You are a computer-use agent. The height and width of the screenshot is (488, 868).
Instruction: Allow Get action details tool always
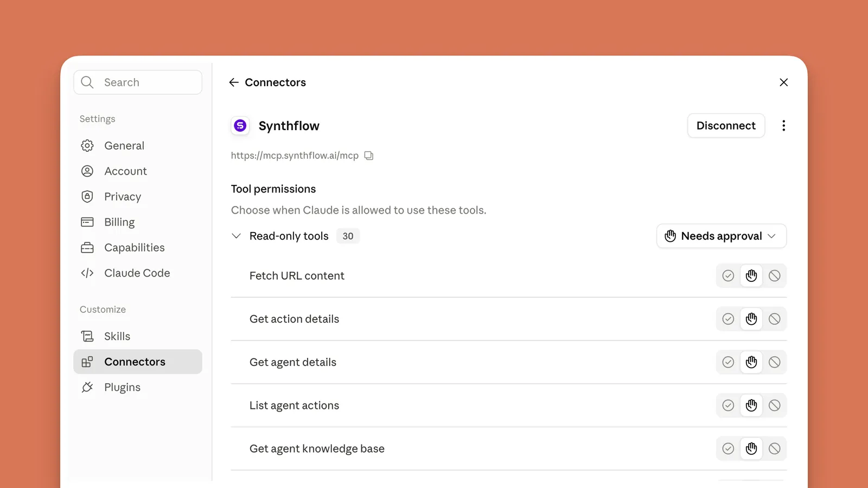click(x=728, y=319)
